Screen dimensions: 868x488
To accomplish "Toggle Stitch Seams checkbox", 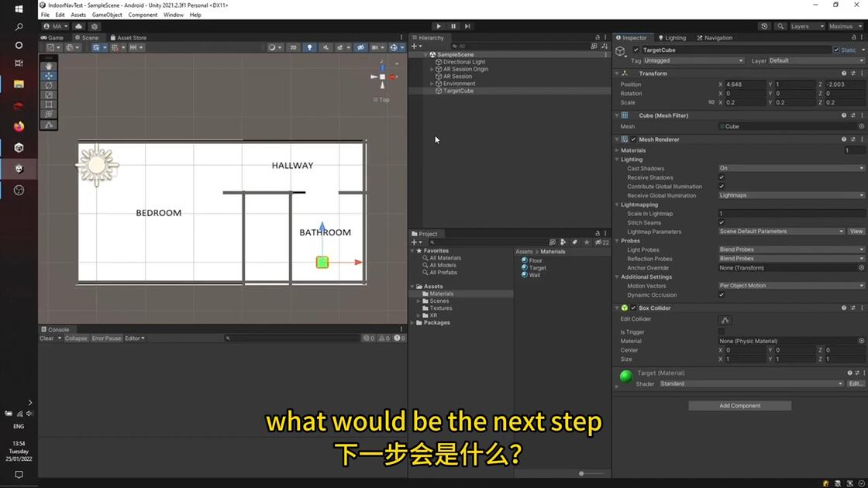I will click(722, 222).
